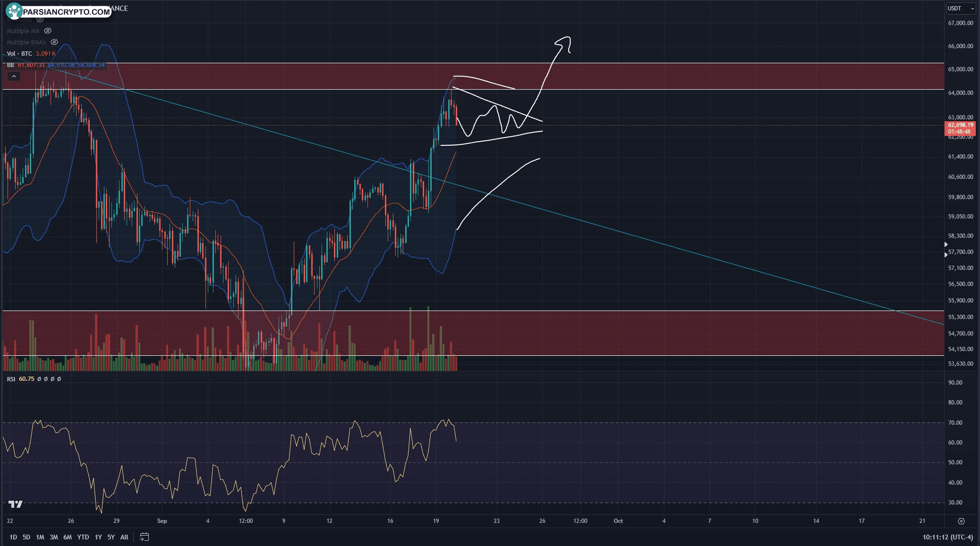Click the 64,000.00 price axis label
980x546 pixels.
(961, 92)
